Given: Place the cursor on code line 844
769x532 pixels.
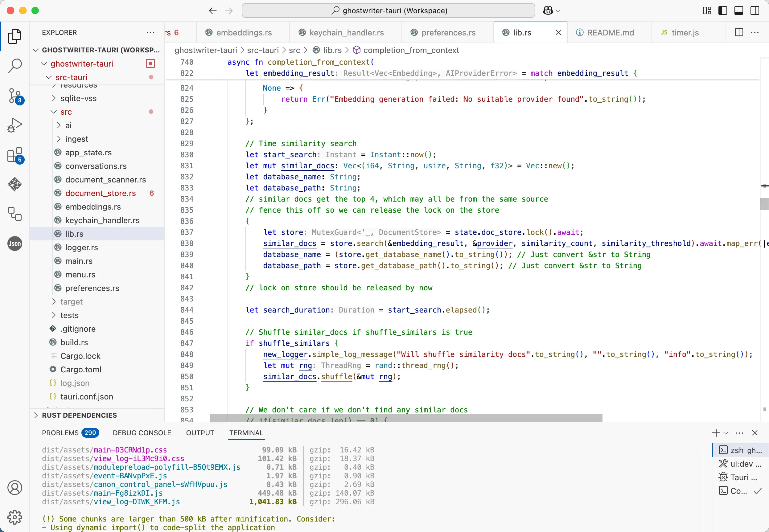Looking at the screenshot, I should (368, 310).
